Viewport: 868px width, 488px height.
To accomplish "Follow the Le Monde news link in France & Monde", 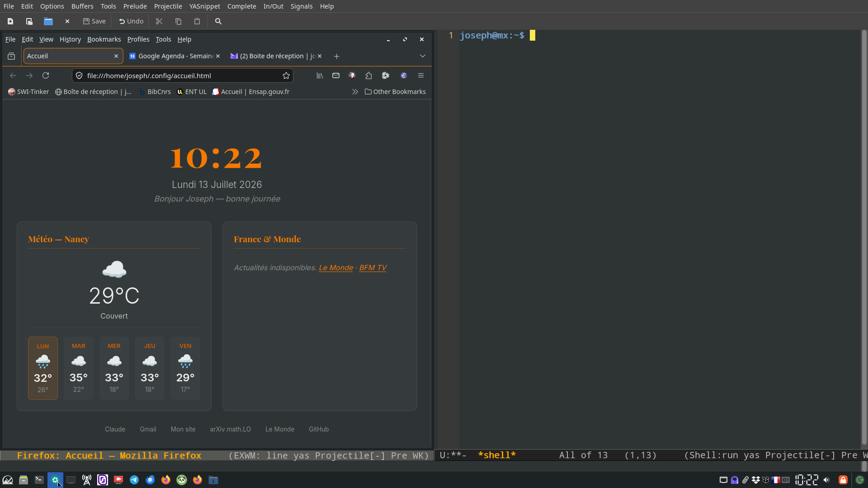I will coord(336,268).
